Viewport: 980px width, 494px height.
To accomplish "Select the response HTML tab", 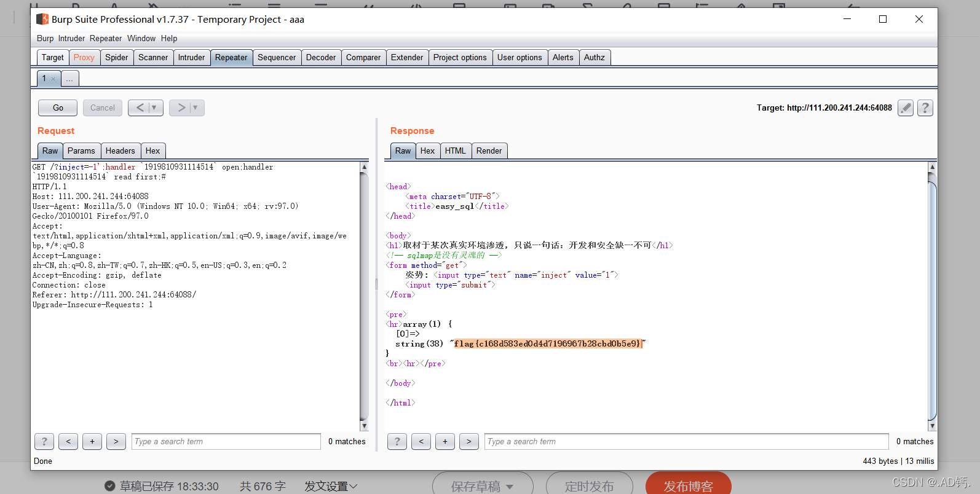I will tap(456, 151).
